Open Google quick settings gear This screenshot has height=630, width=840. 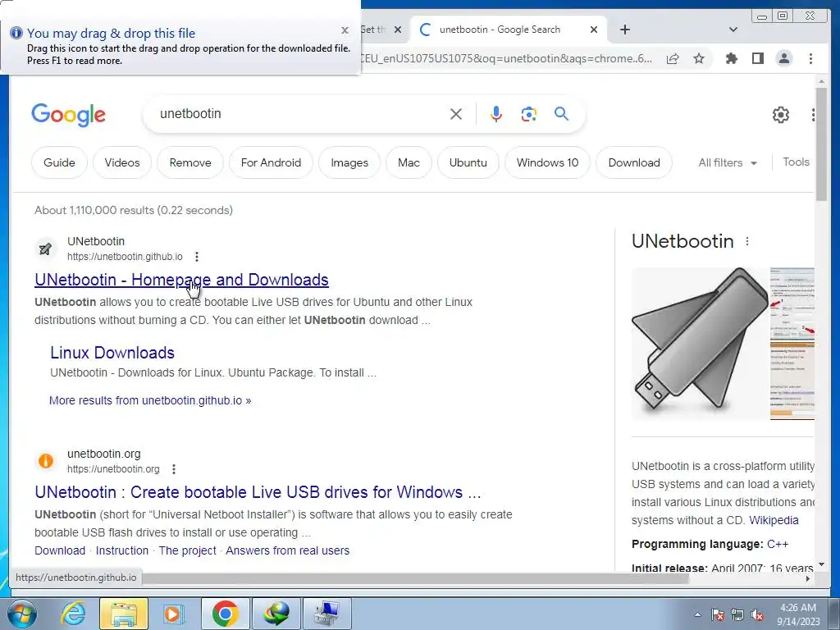click(781, 115)
